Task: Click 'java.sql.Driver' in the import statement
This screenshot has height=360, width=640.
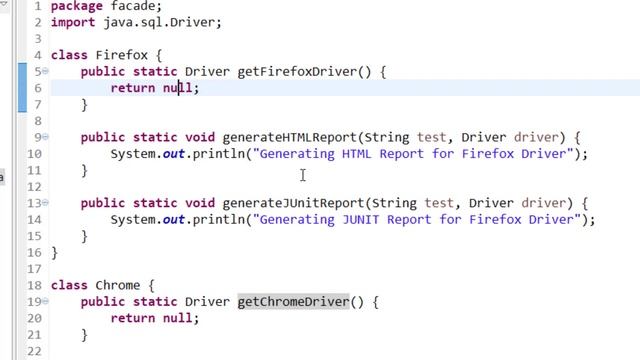Action: [x=159, y=22]
